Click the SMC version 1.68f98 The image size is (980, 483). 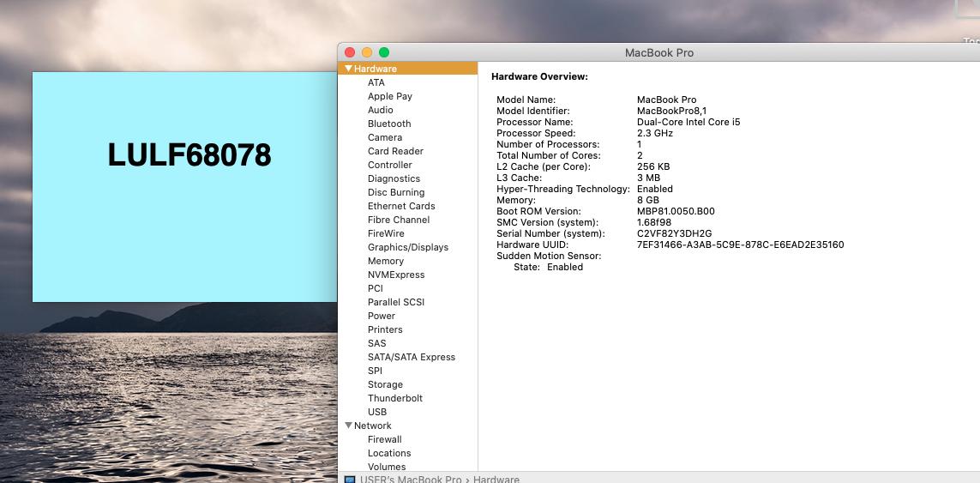tap(654, 223)
